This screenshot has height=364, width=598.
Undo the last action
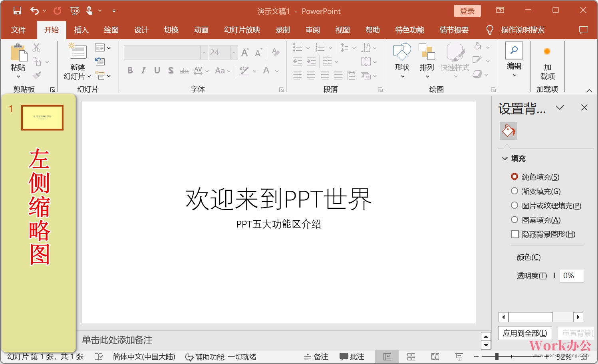click(x=35, y=11)
